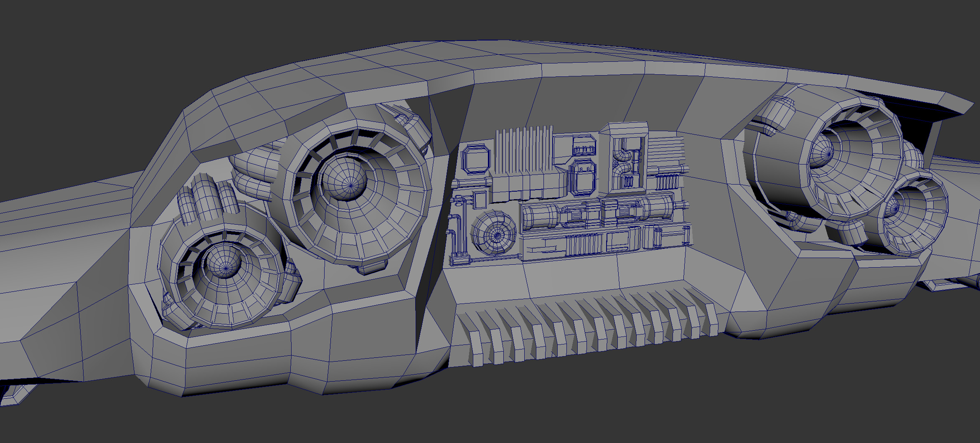Viewport: 980px width, 443px height.
Task: Click the horizontal cylinder tank in the machinery panel
Action: point(541,216)
